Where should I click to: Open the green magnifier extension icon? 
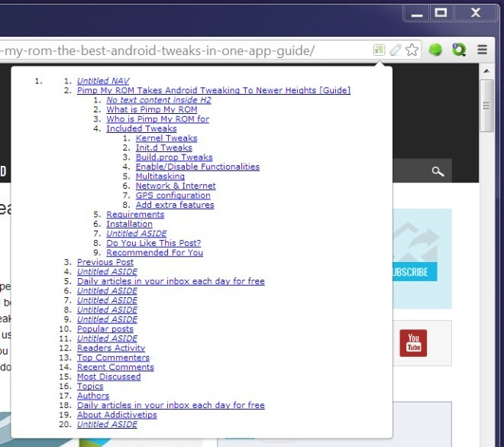click(x=459, y=50)
